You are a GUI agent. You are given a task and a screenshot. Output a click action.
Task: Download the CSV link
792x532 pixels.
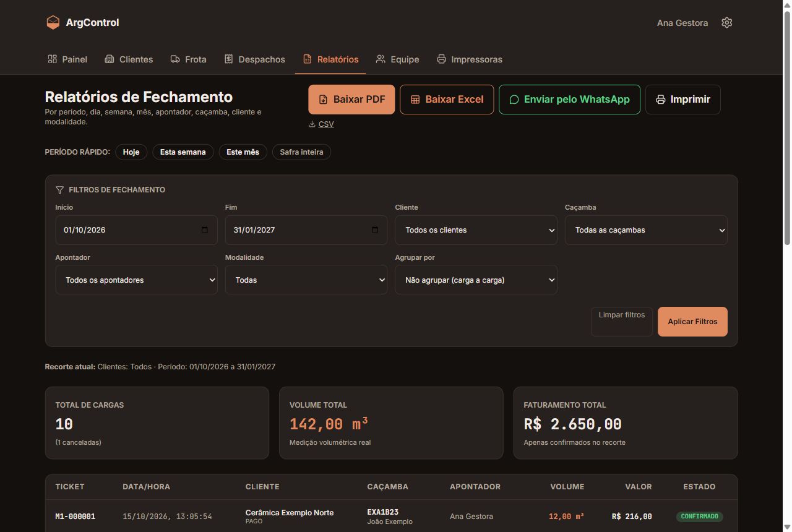326,124
